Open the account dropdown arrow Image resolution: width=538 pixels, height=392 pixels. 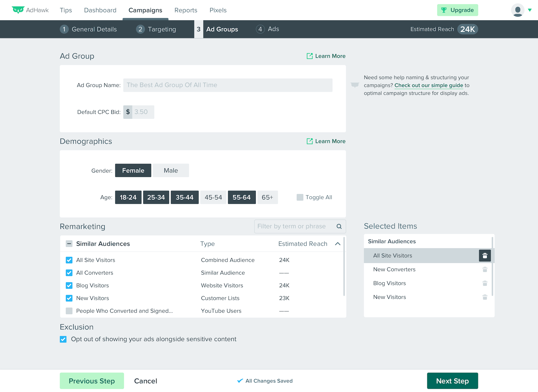tap(530, 10)
